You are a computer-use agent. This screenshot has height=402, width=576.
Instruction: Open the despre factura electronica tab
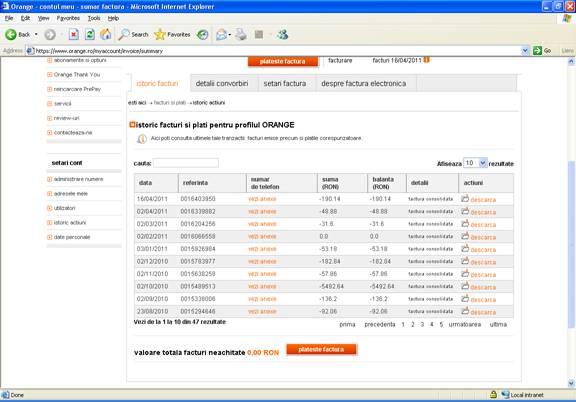coord(364,84)
